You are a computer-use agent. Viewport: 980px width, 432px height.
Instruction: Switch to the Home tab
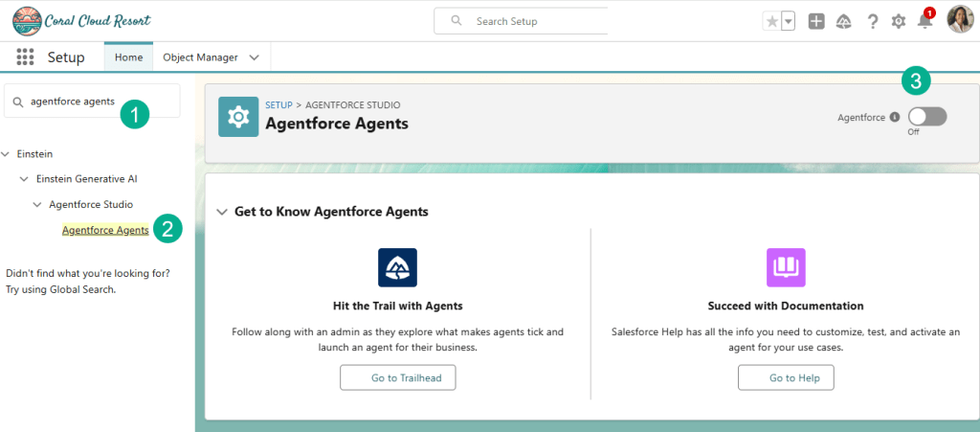click(128, 57)
